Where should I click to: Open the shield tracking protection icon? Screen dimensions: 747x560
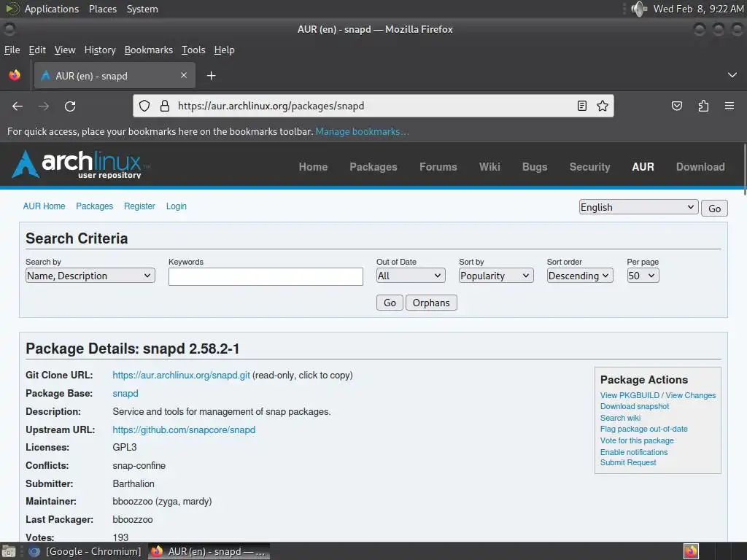pyautogui.click(x=144, y=106)
